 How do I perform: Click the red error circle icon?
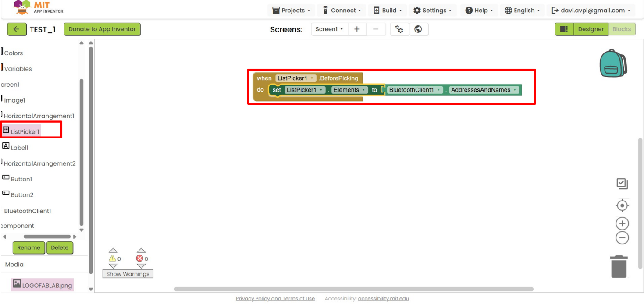[140, 258]
